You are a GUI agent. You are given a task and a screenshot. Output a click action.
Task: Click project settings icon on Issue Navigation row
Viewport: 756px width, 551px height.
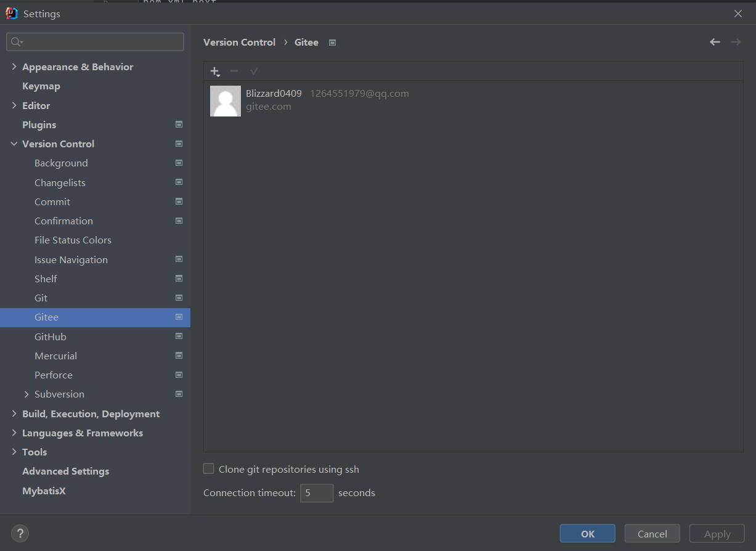pos(179,259)
